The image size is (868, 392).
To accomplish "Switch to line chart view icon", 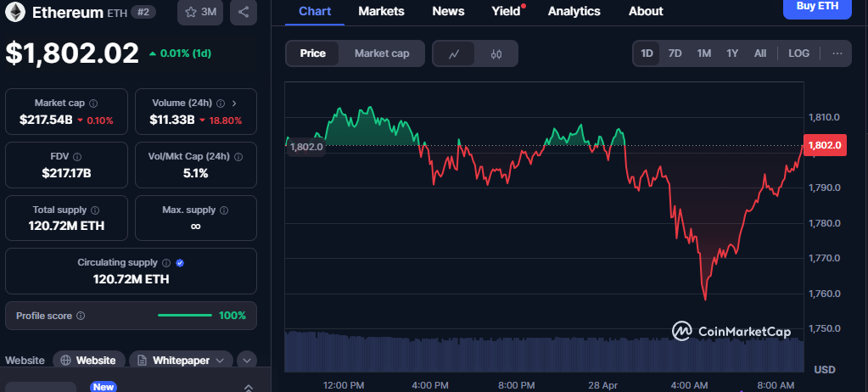I will (454, 53).
